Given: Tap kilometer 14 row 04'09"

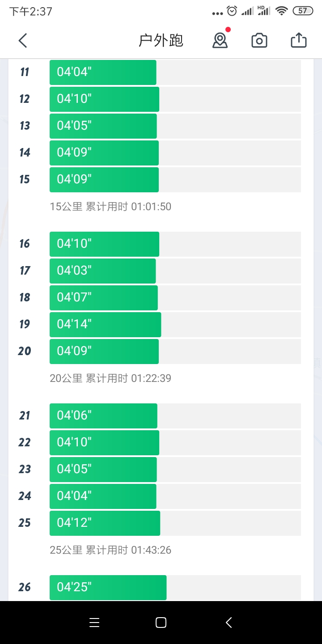Looking at the screenshot, I should point(104,153).
